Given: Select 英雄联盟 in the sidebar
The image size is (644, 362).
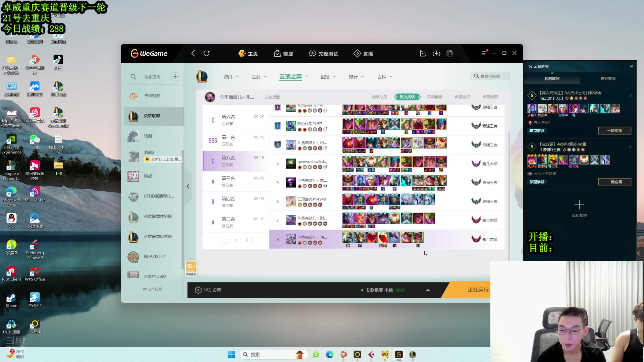Looking at the screenshot, I should point(154,116).
